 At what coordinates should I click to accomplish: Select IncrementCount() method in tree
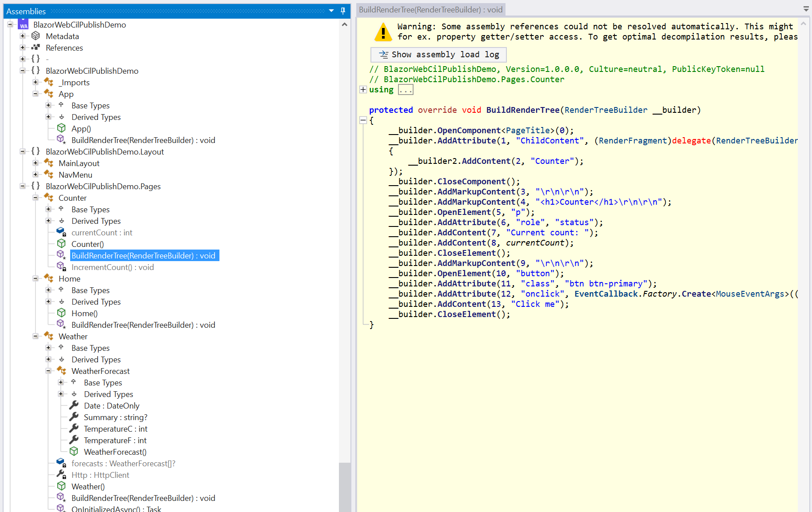point(112,267)
